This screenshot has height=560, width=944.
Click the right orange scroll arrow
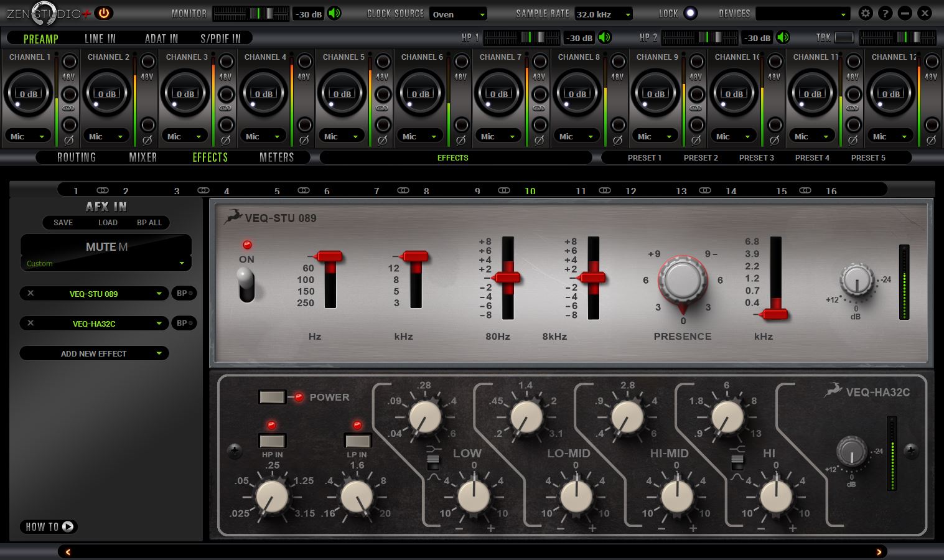tap(879, 552)
